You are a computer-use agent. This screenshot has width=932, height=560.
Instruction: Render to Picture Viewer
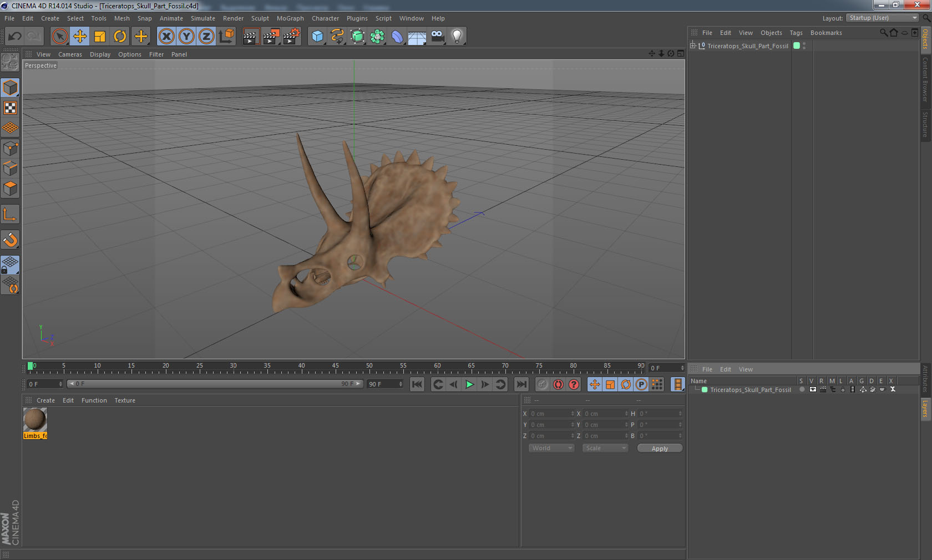click(x=271, y=37)
